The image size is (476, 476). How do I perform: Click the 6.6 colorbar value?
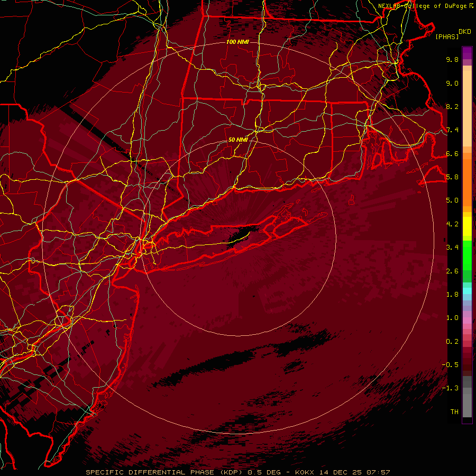point(452,153)
